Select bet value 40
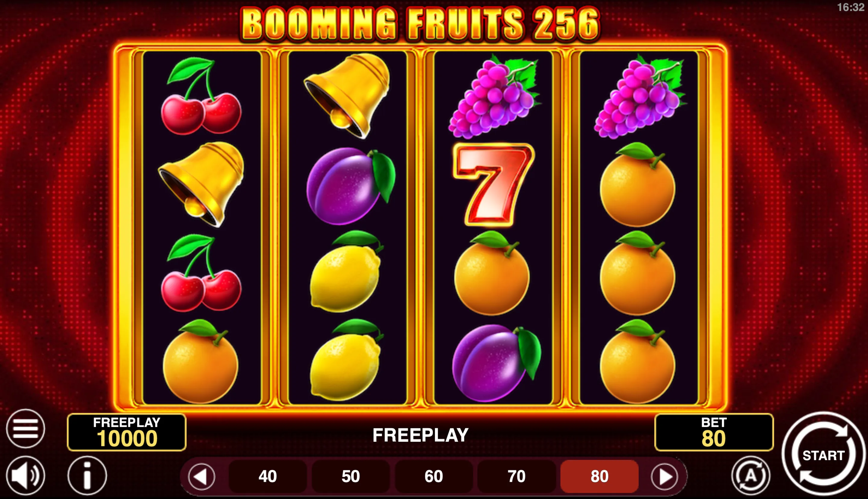 [268, 476]
